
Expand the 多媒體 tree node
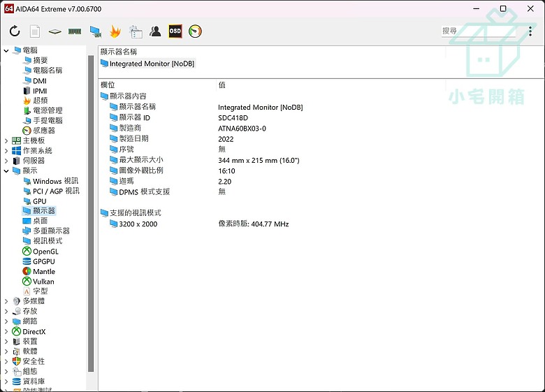6,301
